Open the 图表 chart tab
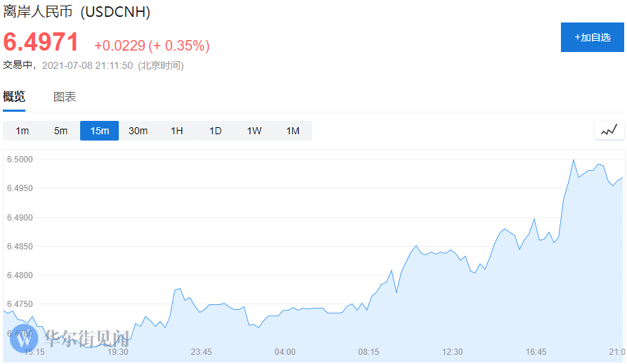The width and height of the screenshot is (627, 364). pos(65,97)
